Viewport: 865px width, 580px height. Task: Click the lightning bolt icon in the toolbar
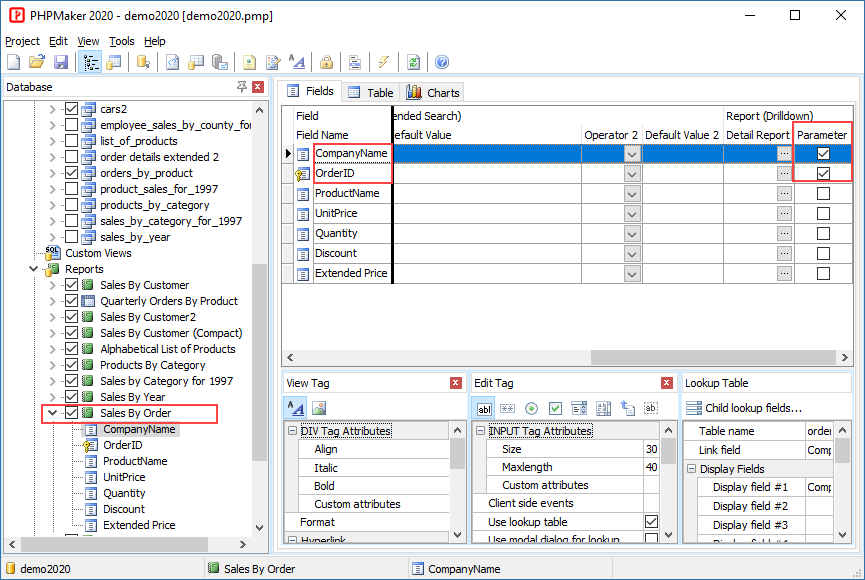tap(383, 63)
